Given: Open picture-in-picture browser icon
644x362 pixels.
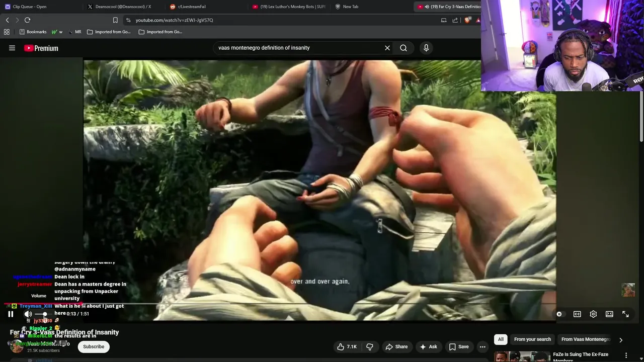Looking at the screenshot, I should [444, 20].
